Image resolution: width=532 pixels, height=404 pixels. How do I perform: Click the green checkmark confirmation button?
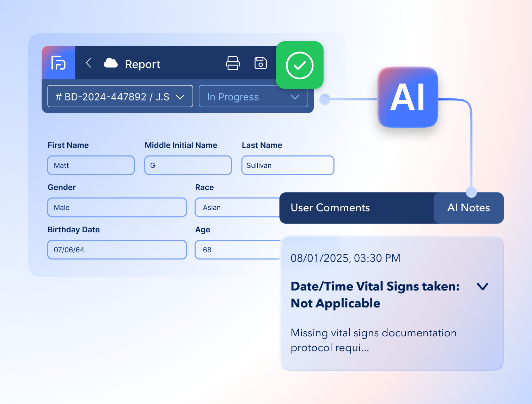[300, 65]
